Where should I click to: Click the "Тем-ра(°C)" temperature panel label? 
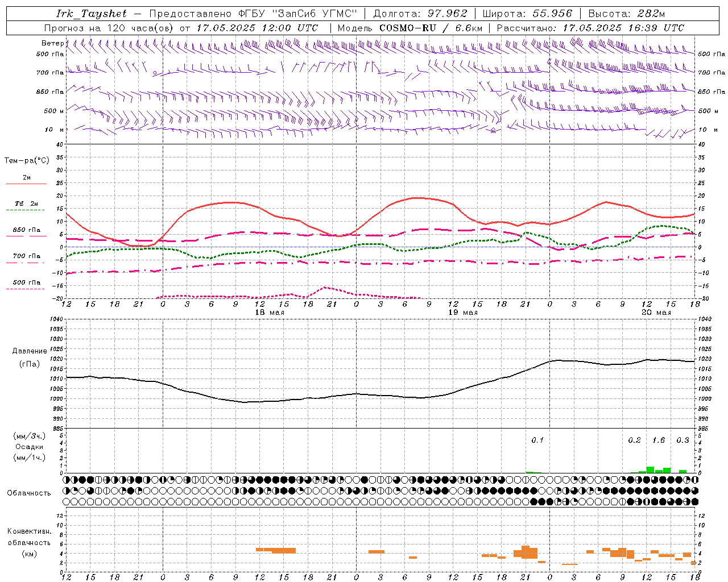(27, 161)
